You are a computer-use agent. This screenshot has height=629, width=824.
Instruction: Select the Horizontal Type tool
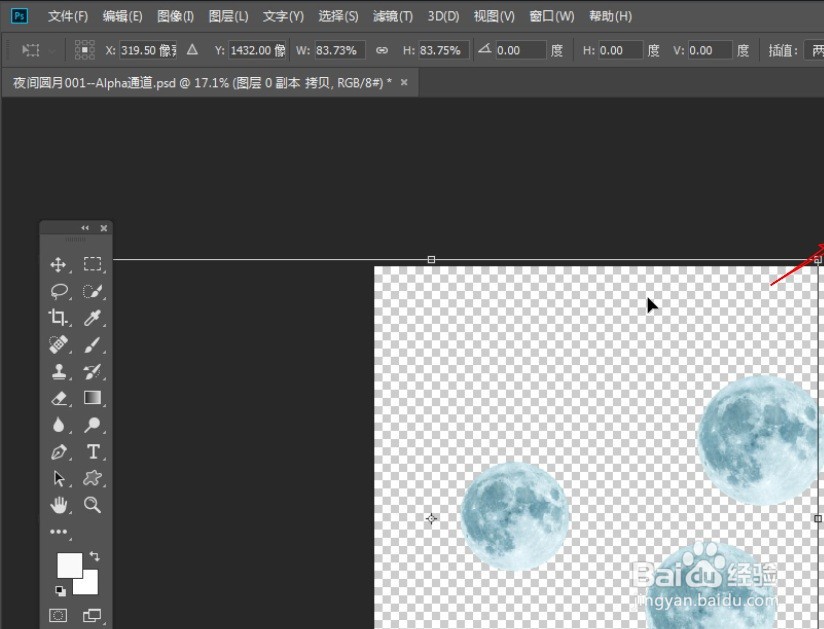(93, 452)
